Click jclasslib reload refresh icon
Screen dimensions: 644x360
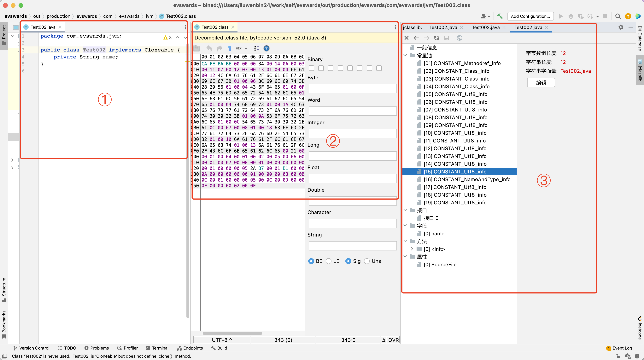[x=437, y=38]
